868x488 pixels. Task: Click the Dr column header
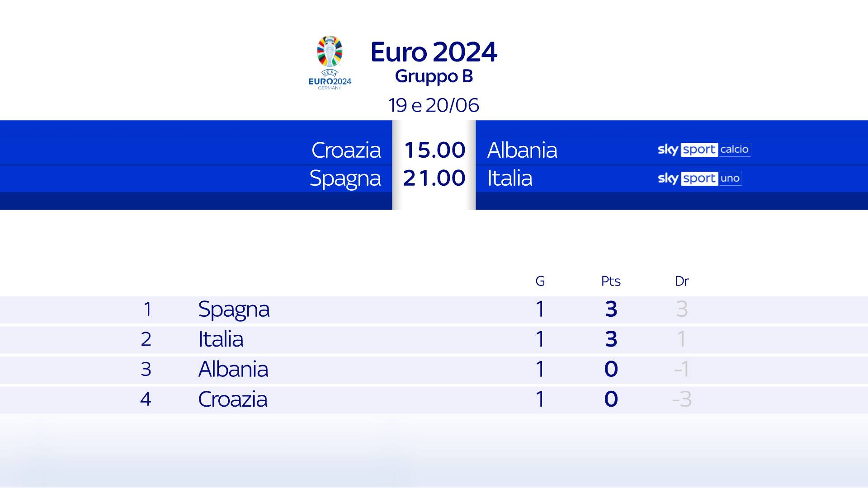point(681,281)
